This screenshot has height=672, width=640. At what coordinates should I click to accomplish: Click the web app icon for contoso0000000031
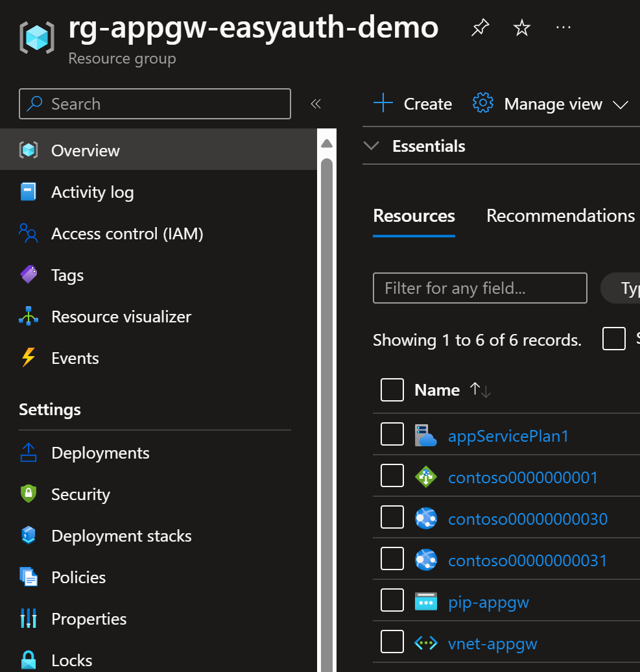tap(426, 560)
